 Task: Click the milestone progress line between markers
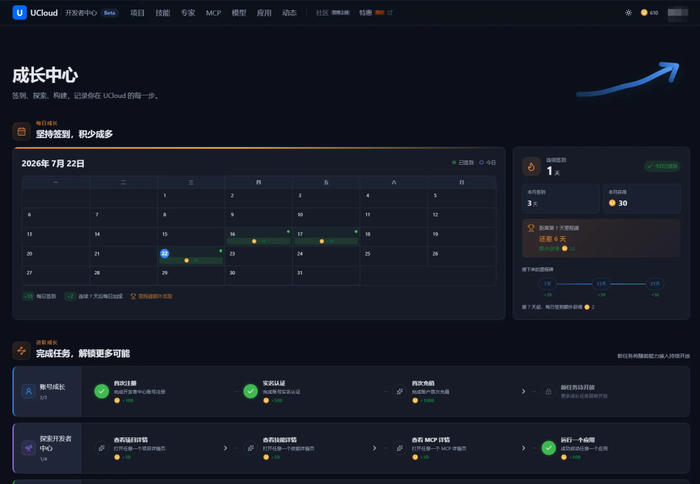click(x=574, y=284)
